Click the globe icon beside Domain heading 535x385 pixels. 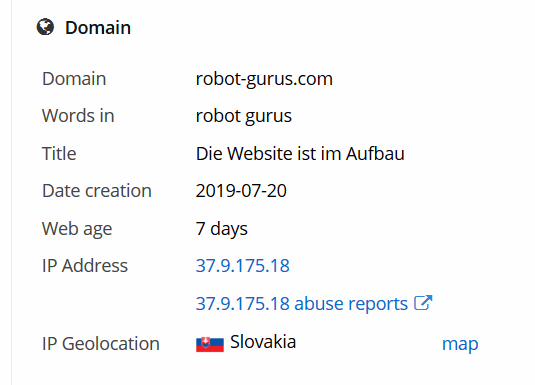[x=45, y=27]
